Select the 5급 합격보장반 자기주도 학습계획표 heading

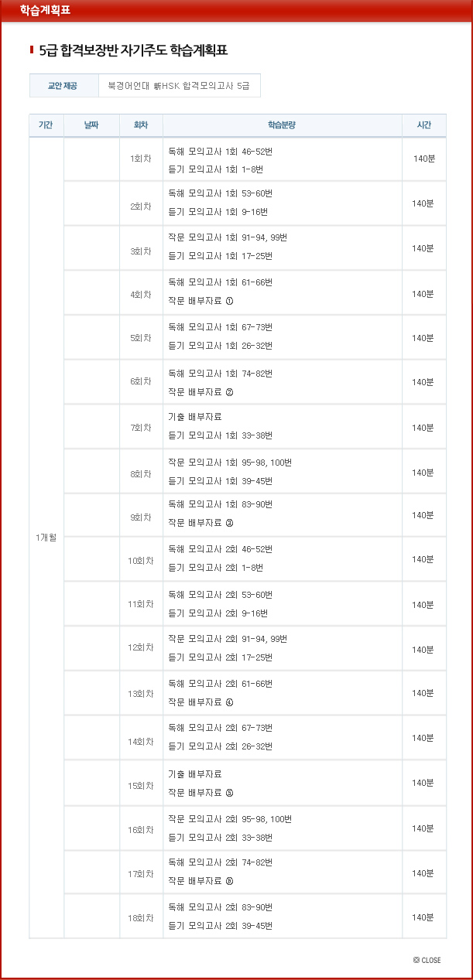click(133, 51)
